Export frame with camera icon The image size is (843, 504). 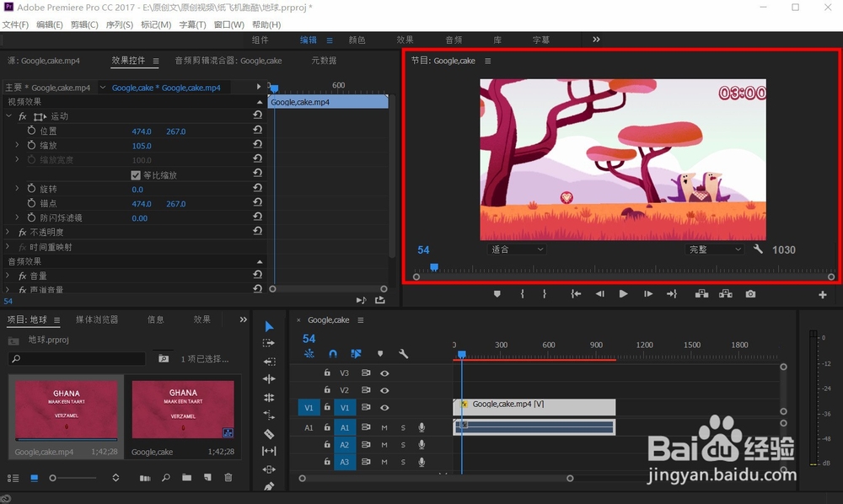click(750, 294)
